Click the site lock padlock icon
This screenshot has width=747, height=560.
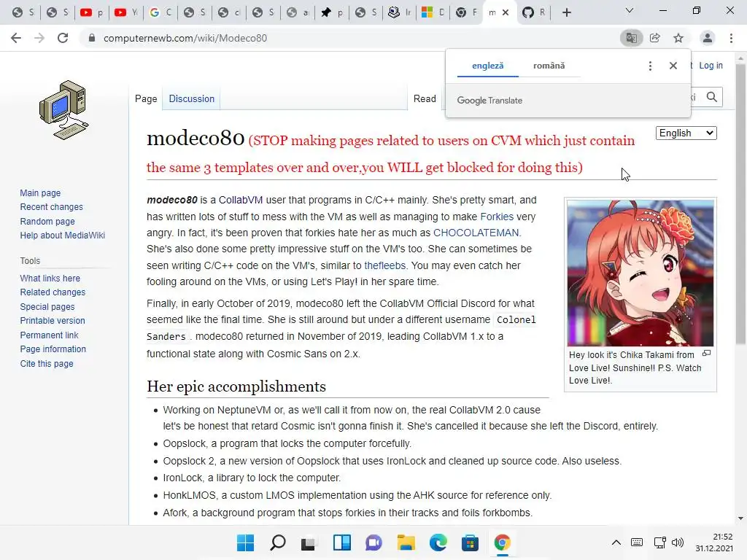pos(92,38)
